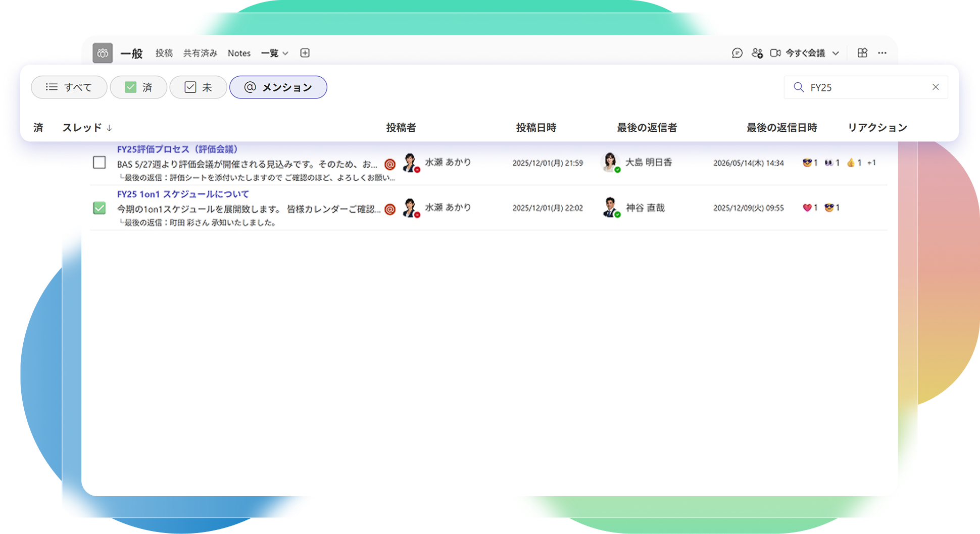Click the name 大島 明日香
980x534 pixels.
[x=649, y=163]
